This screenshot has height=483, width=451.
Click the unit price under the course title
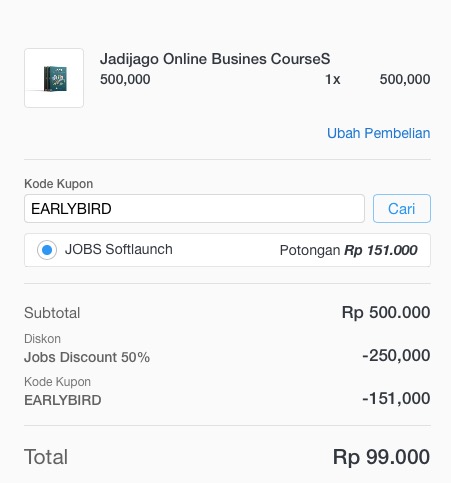click(125, 79)
